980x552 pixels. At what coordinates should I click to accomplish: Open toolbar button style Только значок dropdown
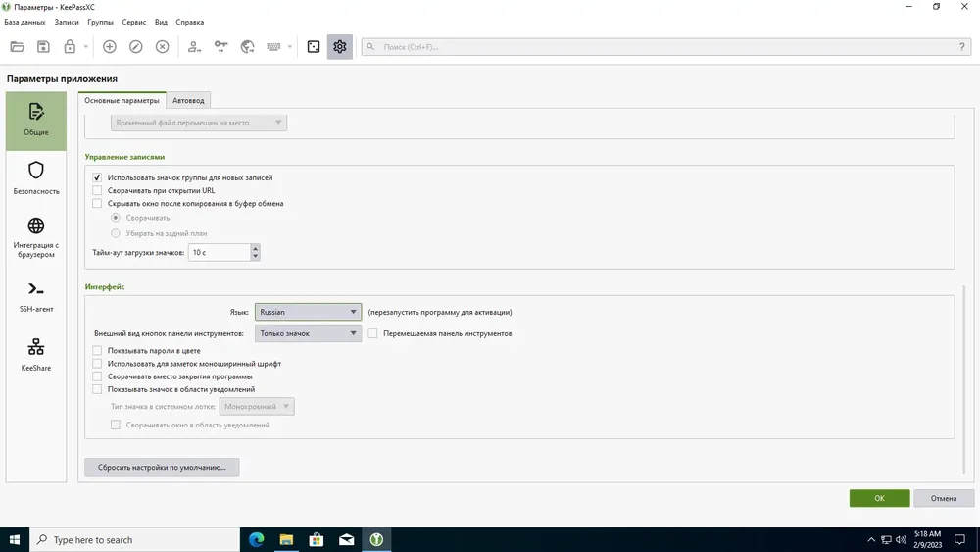[308, 333]
